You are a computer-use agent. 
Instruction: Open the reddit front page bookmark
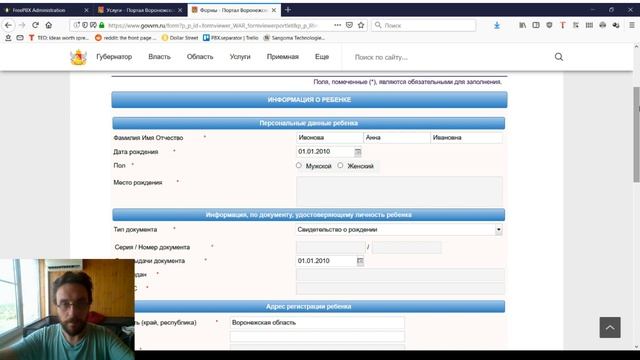pos(125,38)
